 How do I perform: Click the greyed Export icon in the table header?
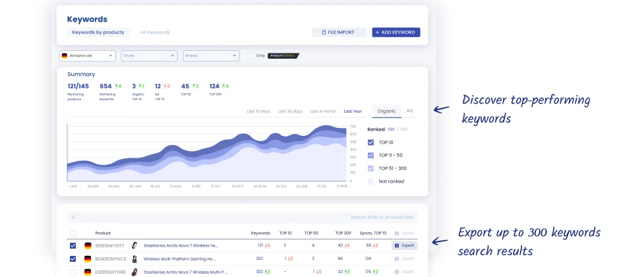point(396,233)
